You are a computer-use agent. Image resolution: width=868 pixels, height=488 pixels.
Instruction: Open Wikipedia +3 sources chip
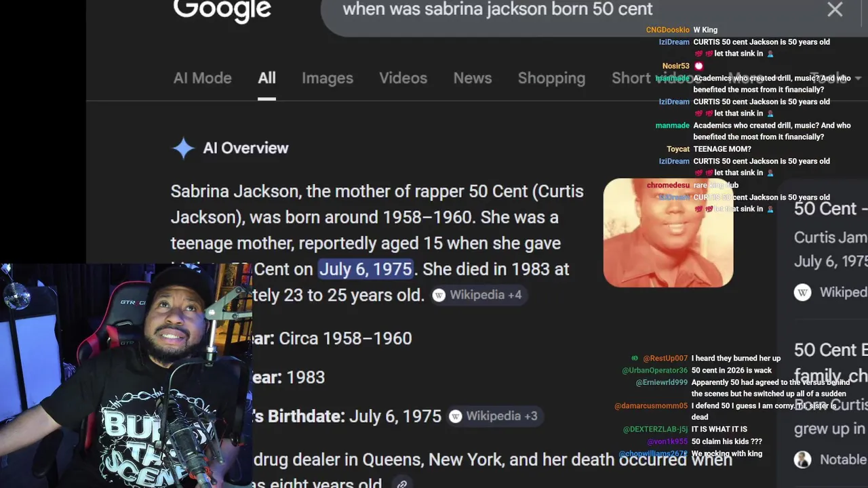point(494,416)
